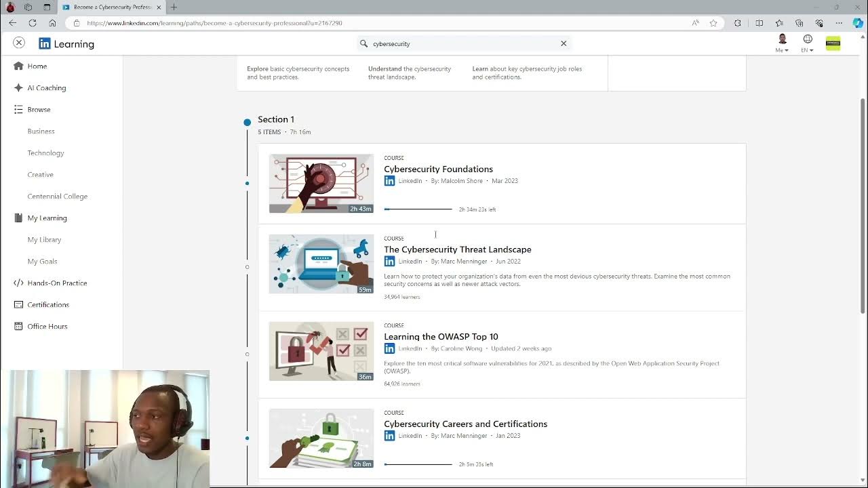
Task: Open Centennial College in the sidebar
Action: coord(57,196)
